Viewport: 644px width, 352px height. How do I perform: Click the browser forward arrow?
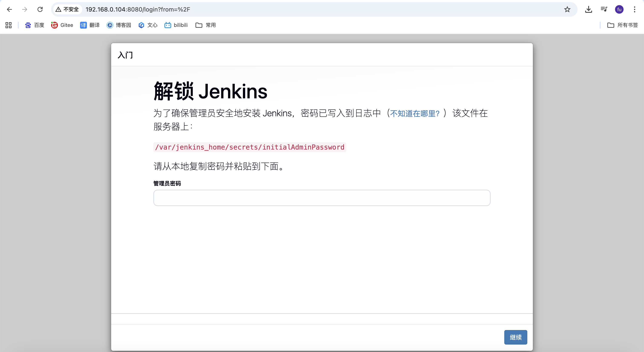(x=24, y=10)
